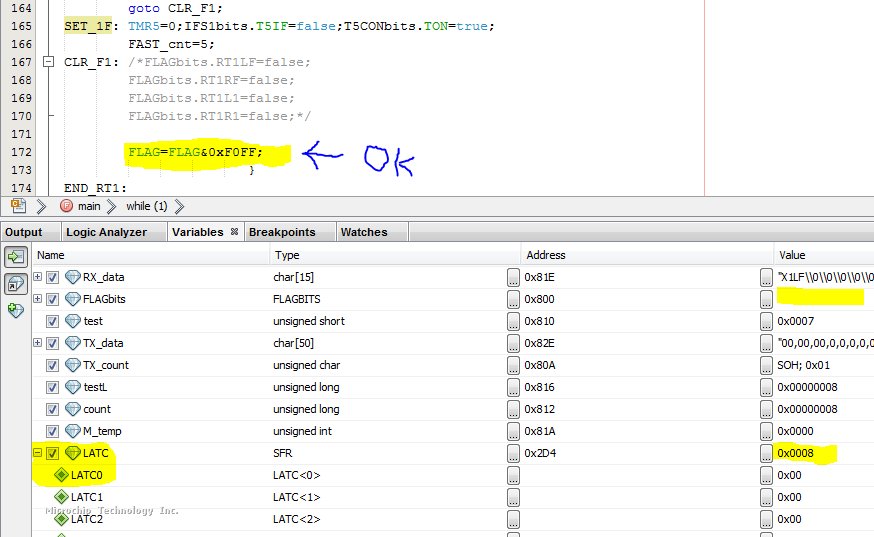Click the LATC0 green diamond bit icon

click(x=61, y=475)
